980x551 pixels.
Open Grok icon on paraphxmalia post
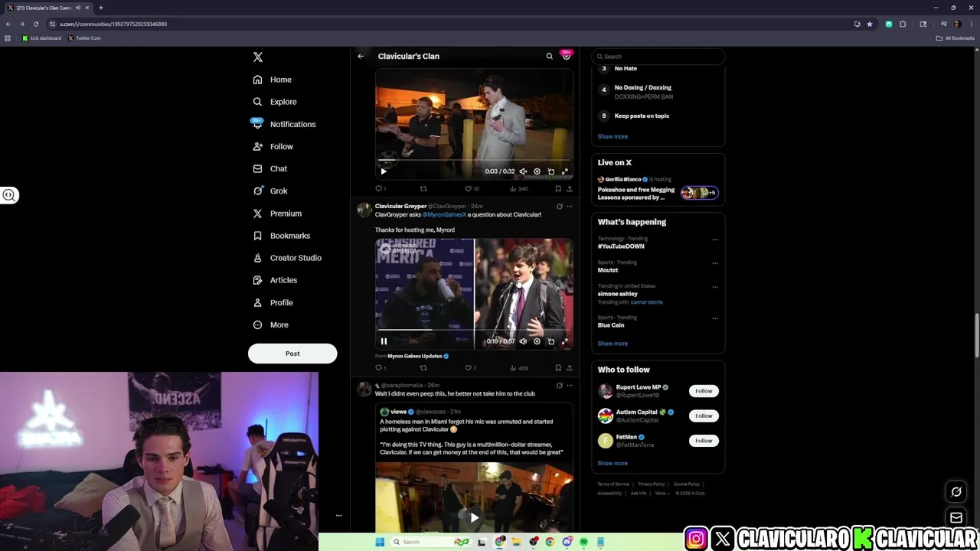pyautogui.click(x=559, y=385)
